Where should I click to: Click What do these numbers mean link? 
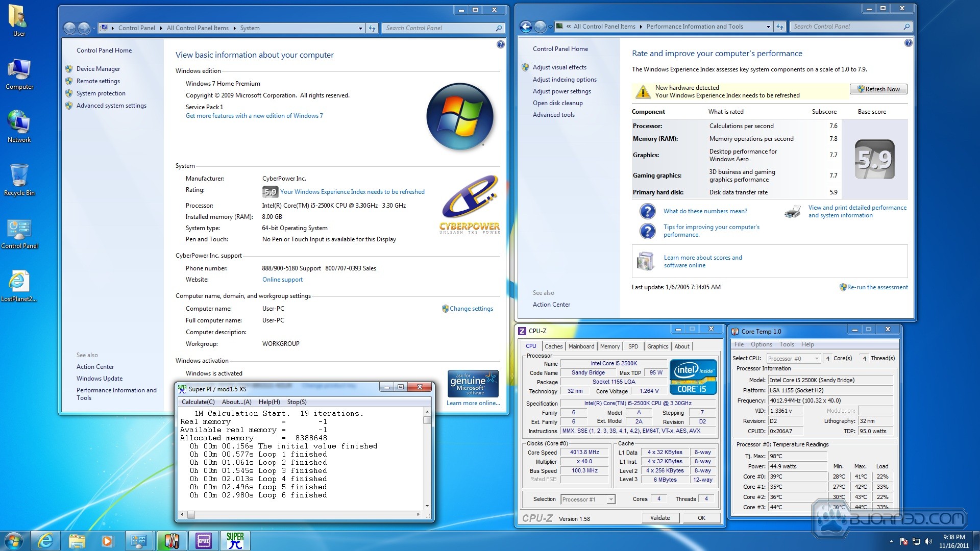(705, 211)
